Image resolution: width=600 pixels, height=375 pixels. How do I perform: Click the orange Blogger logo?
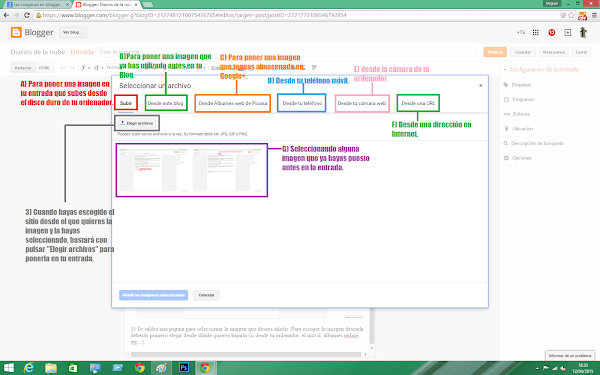coord(16,33)
